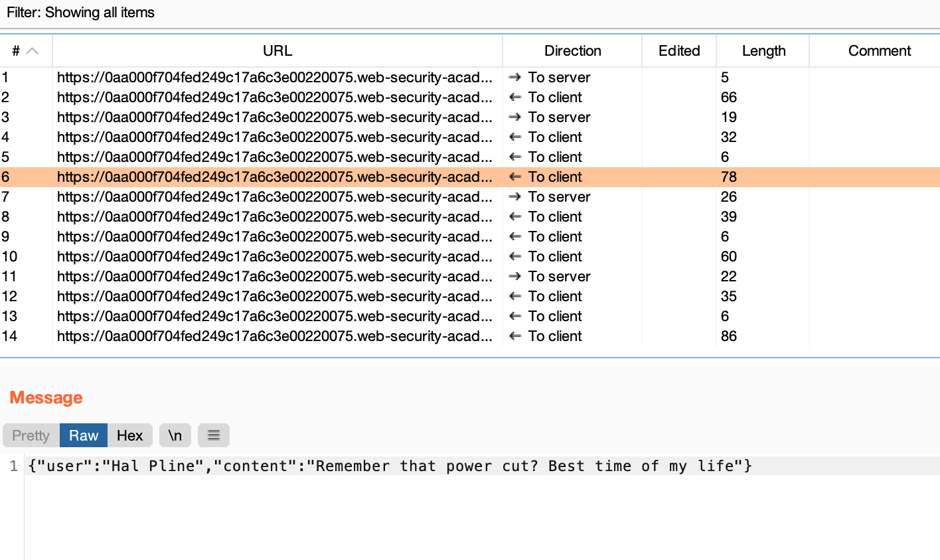The width and height of the screenshot is (940, 560).
Task: Select message row number 9
Action: tap(470, 237)
